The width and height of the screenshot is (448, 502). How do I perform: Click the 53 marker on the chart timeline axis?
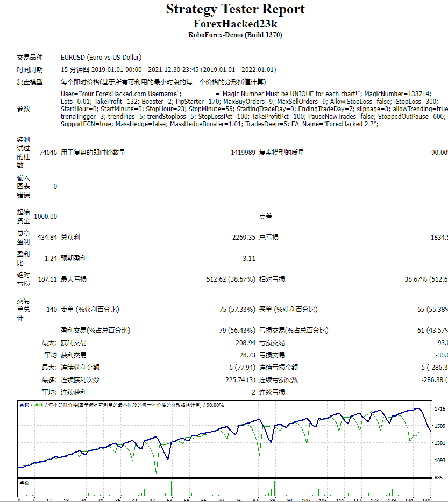tap(170, 499)
